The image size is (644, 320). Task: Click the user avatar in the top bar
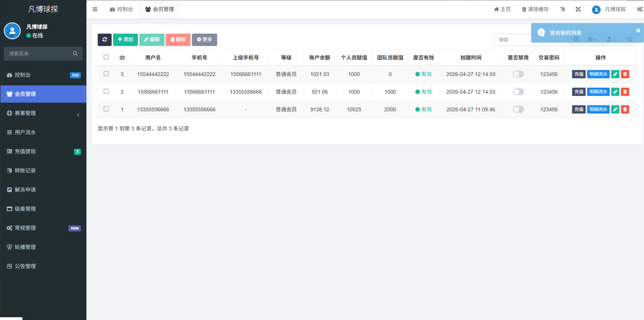click(596, 9)
